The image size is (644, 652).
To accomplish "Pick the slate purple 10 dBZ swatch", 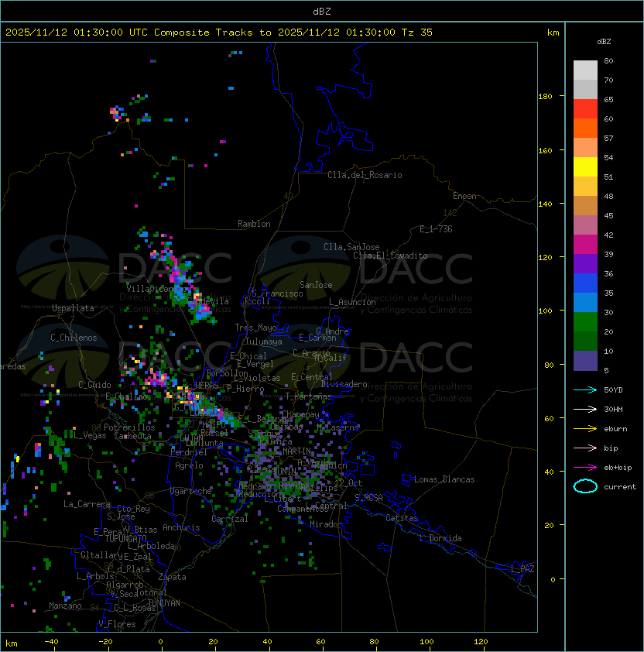I will 585,361.
